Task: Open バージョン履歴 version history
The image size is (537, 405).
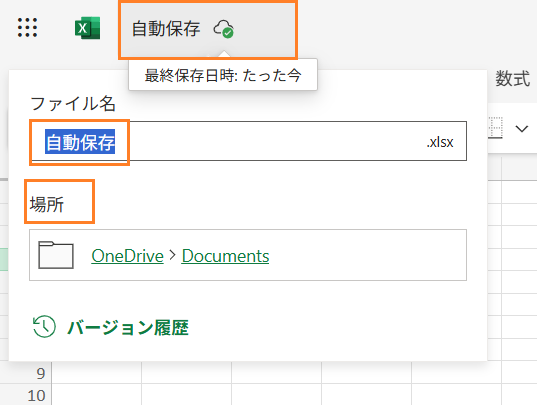Action: pos(128,328)
